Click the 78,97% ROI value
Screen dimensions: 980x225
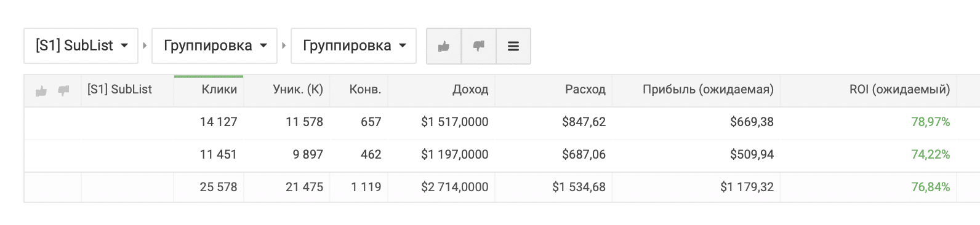click(930, 122)
